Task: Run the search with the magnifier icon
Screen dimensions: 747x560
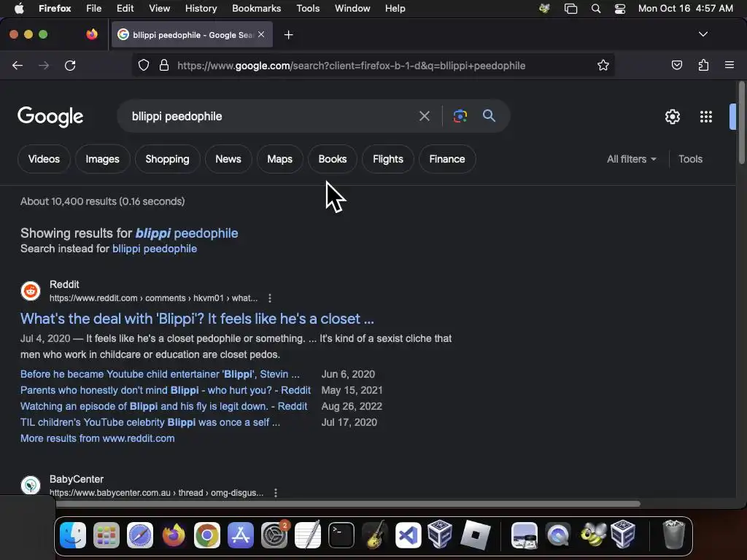Action: click(489, 116)
